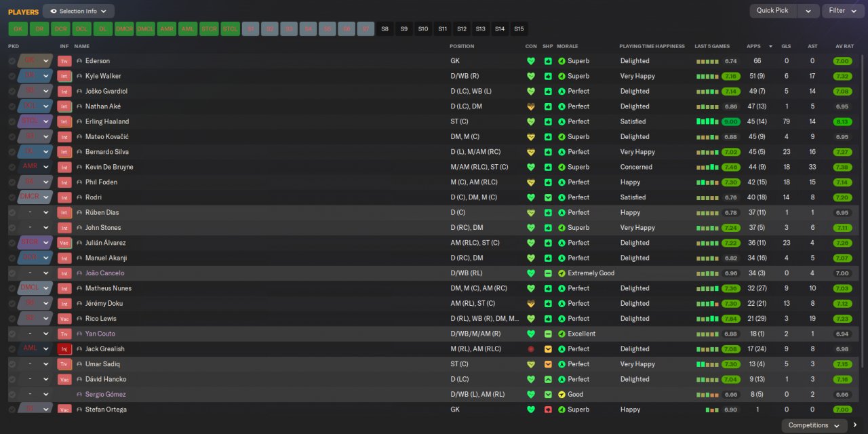
Task: Open position selector dropdown for Dávid Hancko
Action: (x=46, y=379)
